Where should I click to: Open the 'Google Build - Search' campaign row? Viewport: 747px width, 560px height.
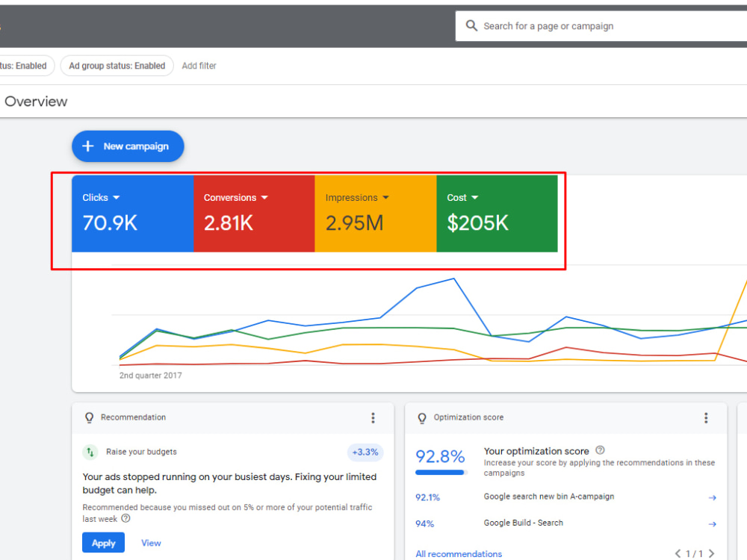point(566,523)
